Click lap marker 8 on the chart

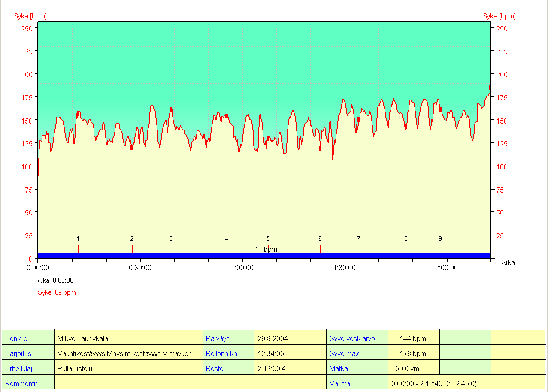point(406,248)
